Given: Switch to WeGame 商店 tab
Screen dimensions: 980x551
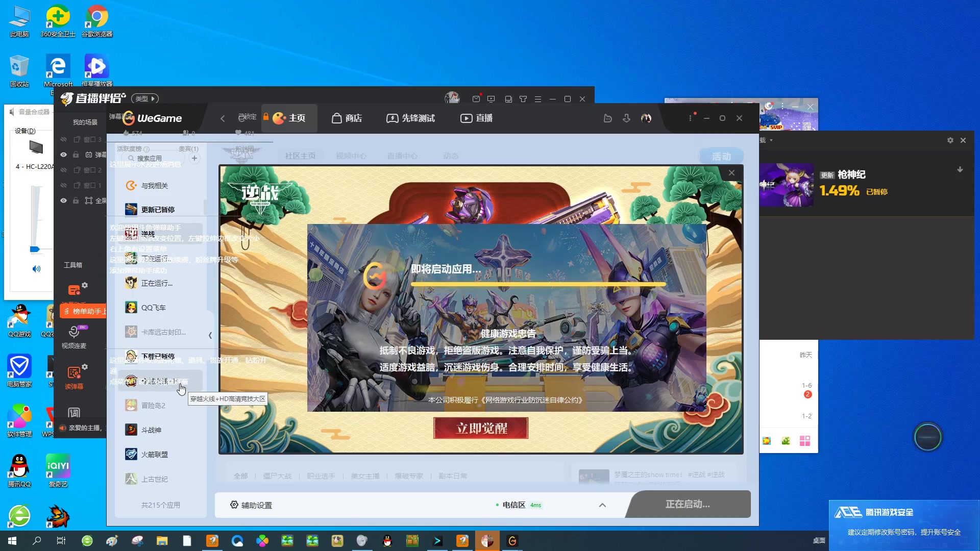Looking at the screenshot, I should (x=347, y=118).
